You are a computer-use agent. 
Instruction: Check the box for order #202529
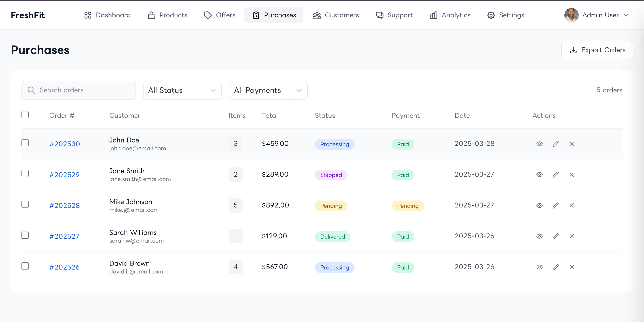click(25, 174)
